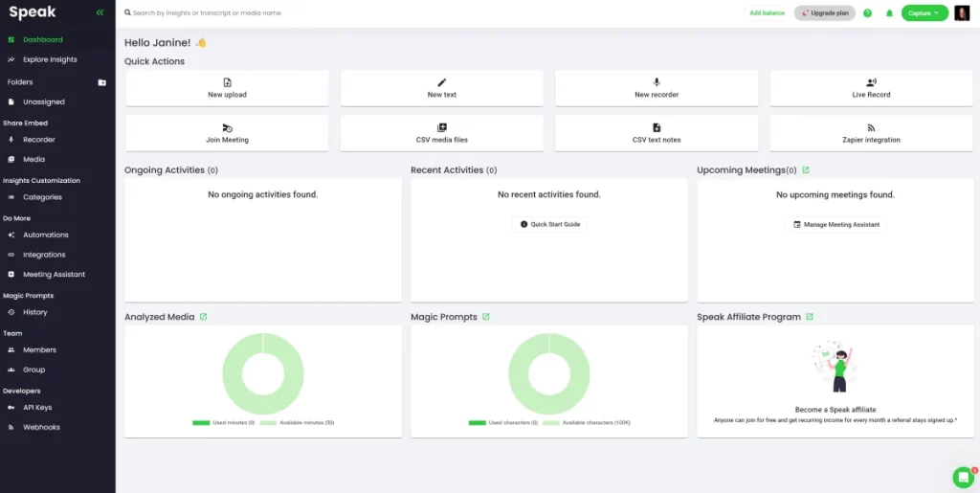Click the Upgrade plan button

[824, 13]
